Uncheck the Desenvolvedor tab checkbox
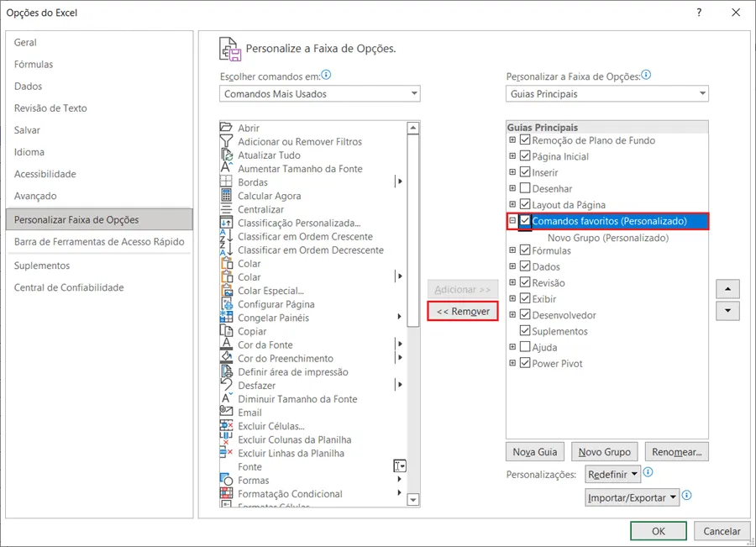This screenshot has height=547, width=756. point(525,314)
